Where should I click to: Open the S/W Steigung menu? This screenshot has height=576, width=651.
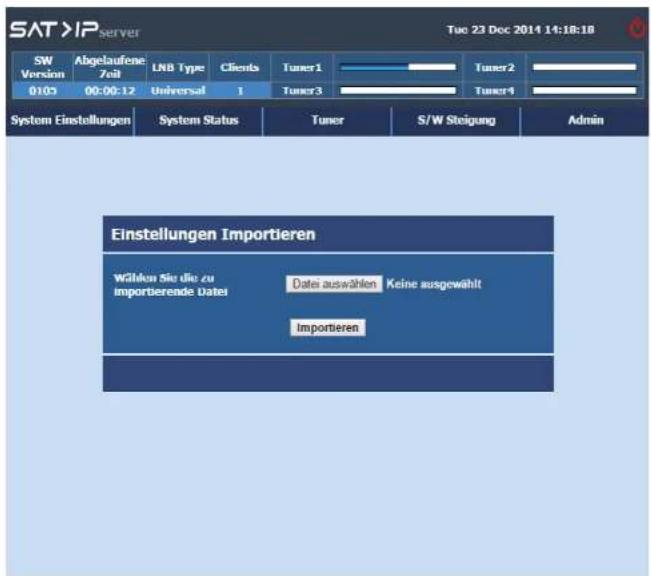point(456,120)
